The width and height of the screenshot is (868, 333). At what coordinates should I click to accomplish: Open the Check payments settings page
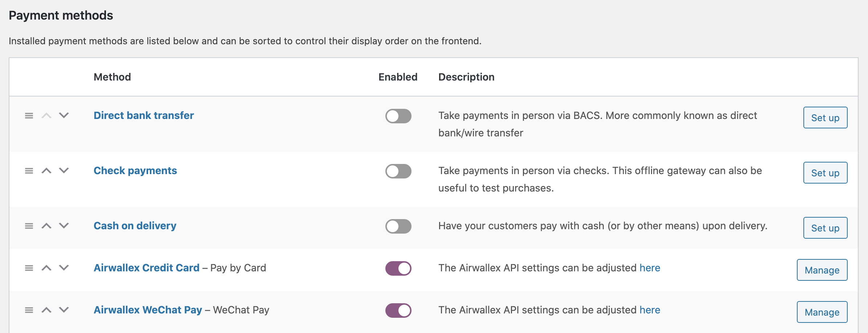click(x=135, y=170)
